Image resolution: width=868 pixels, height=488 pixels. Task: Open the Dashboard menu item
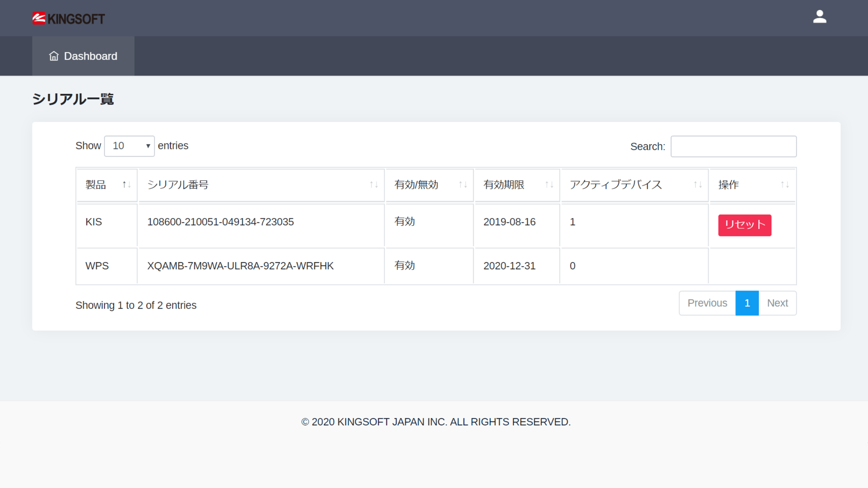click(83, 56)
